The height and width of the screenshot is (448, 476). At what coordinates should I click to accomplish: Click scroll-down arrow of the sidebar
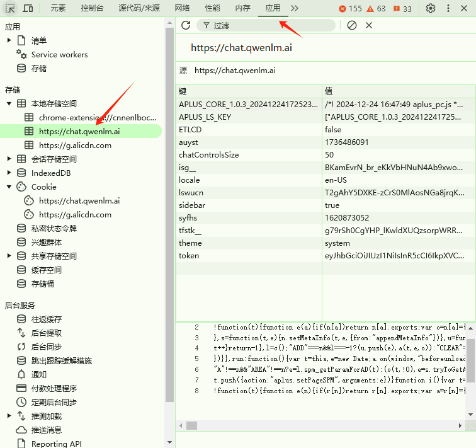pos(169,442)
